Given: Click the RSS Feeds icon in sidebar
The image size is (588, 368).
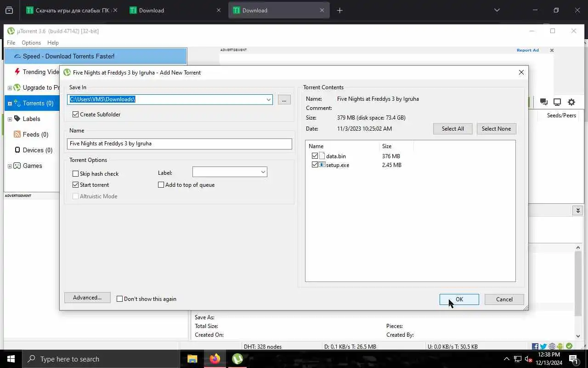Looking at the screenshot, I should 17,134.
